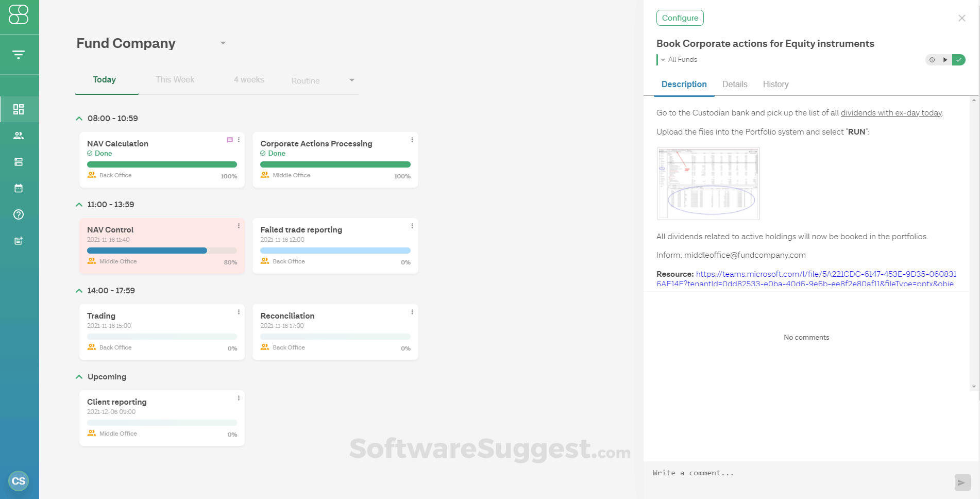Open the team members sidebar icon
980x499 pixels.
pyautogui.click(x=19, y=136)
